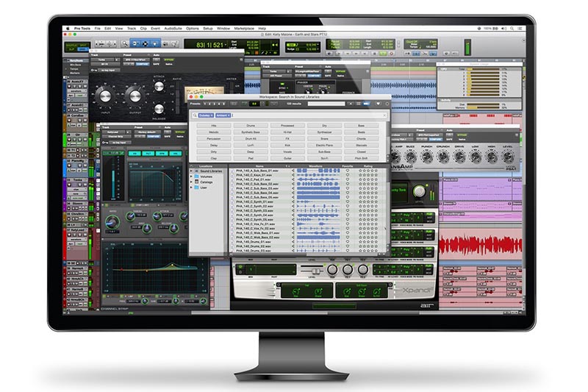The image size is (588, 392).
Task: Click the SansAmp Drive knob
Action: tap(459, 157)
